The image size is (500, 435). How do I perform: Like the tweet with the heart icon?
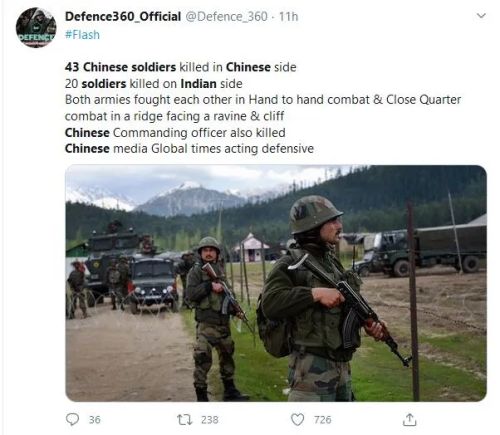(297, 419)
